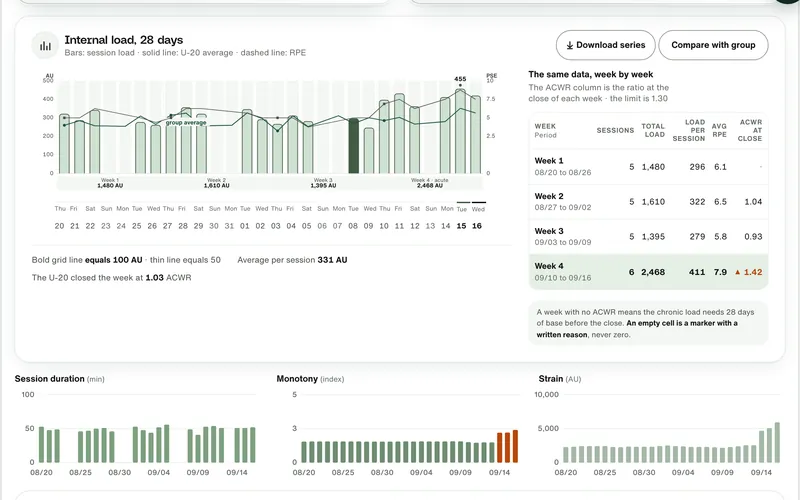Click the 1,395 total load cell
This screenshot has height=500, width=800.
click(653, 237)
